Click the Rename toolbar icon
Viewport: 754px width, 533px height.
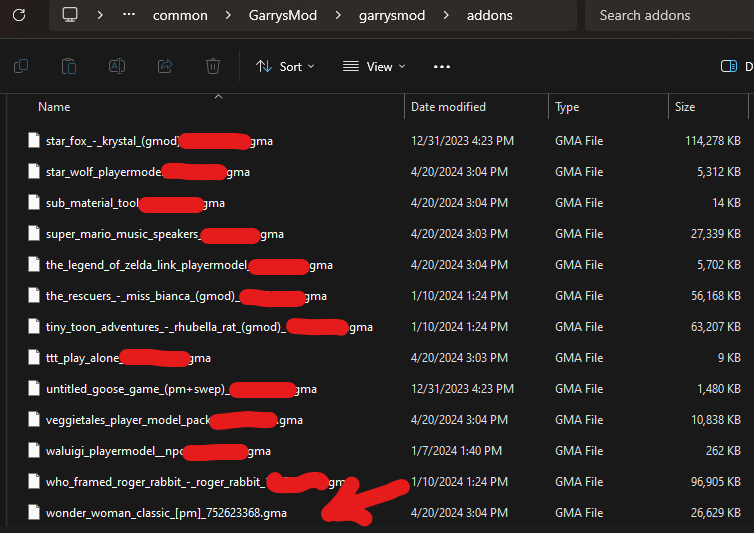point(117,66)
